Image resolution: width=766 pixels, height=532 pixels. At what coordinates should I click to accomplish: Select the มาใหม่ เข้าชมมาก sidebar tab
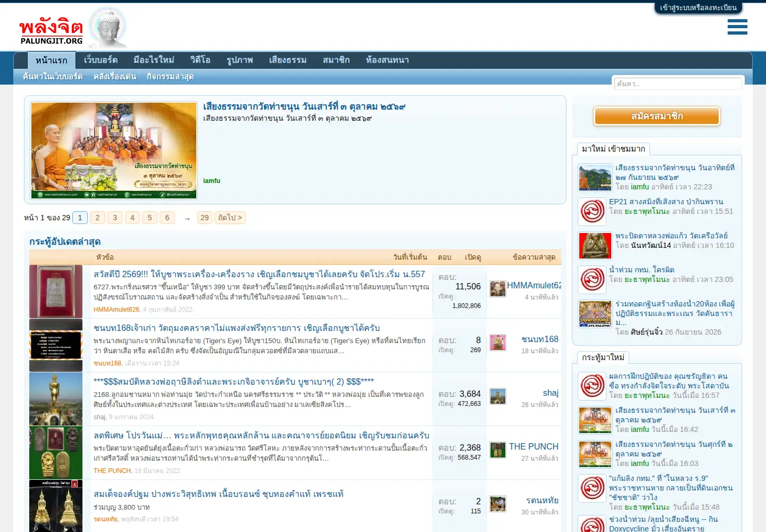(x=613, y=149)
